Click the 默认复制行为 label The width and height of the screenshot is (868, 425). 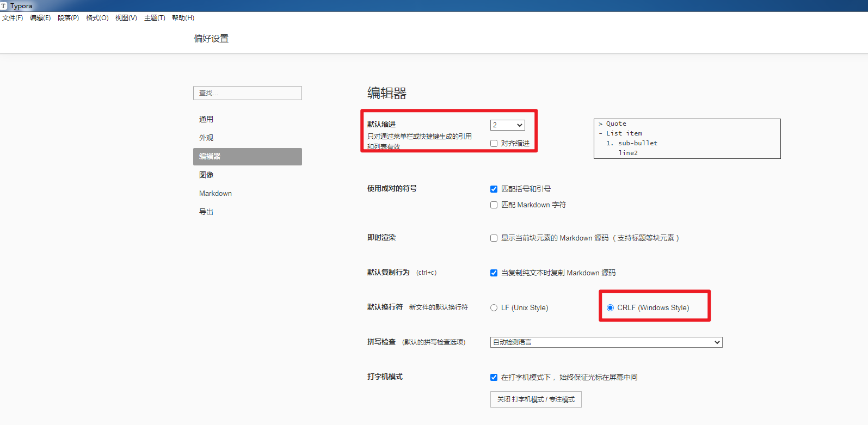coord(389,272)
